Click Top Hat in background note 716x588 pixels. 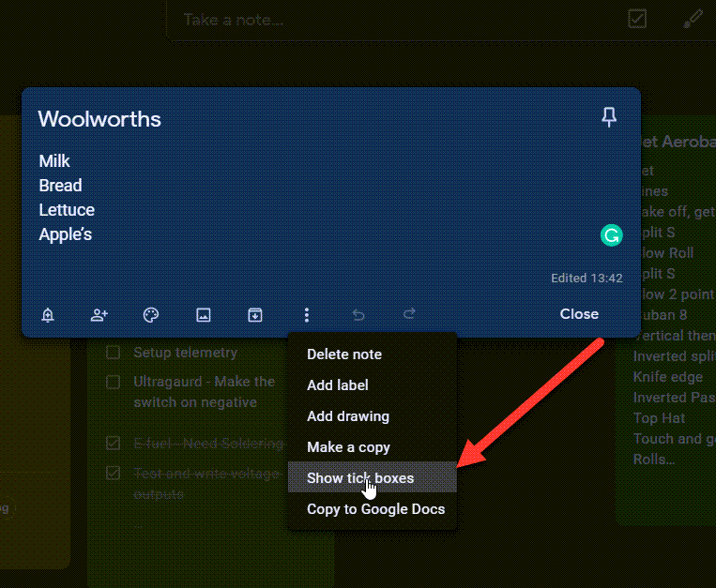[659, 418]
